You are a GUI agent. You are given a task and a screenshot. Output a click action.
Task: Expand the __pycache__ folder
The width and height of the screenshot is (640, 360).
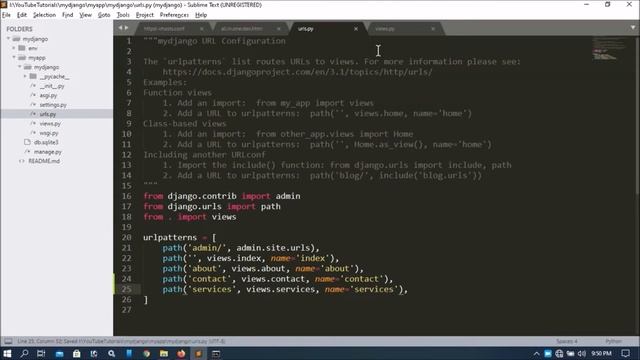[x=25, y=76]
